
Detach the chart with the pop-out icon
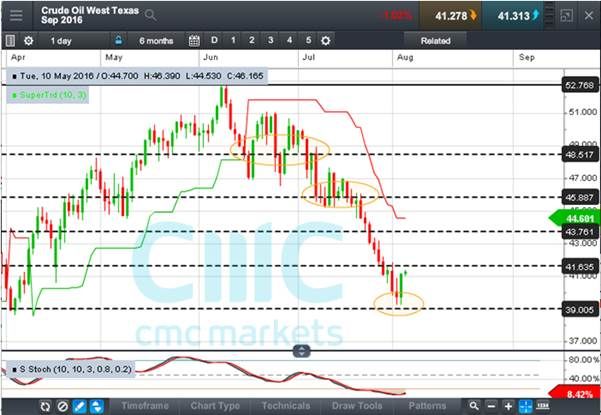pos(566,16)
